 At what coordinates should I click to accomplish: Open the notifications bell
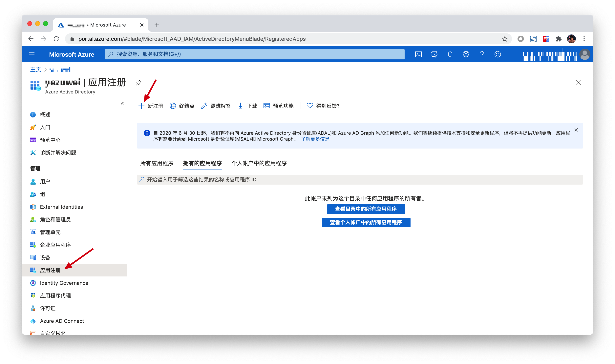coord(450,54)
